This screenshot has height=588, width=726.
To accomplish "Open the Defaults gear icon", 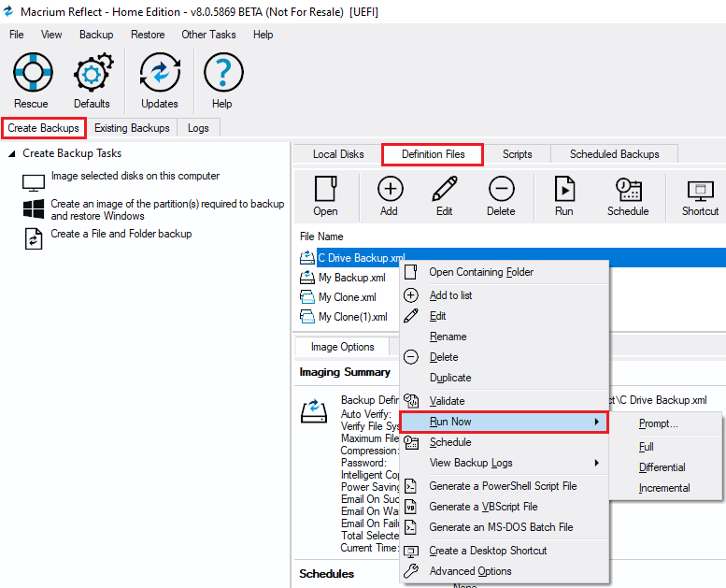I will coord(93,72).
